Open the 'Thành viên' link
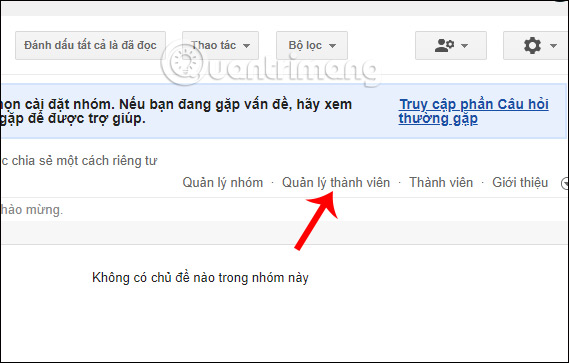The width and height of the screenshot is (569, 363). click(441, 183)
